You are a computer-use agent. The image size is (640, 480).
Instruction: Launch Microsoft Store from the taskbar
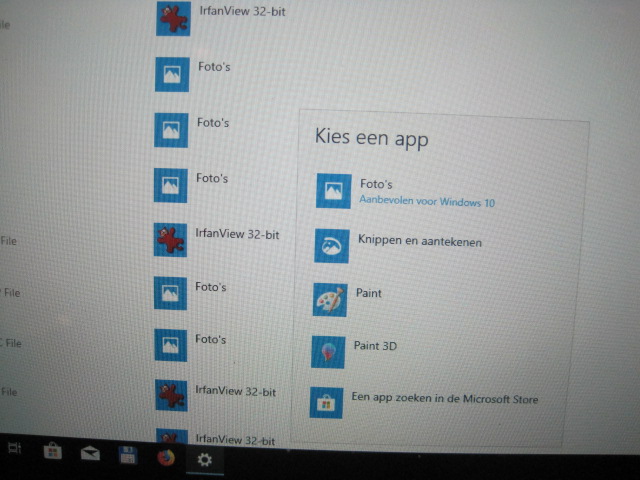53,451
